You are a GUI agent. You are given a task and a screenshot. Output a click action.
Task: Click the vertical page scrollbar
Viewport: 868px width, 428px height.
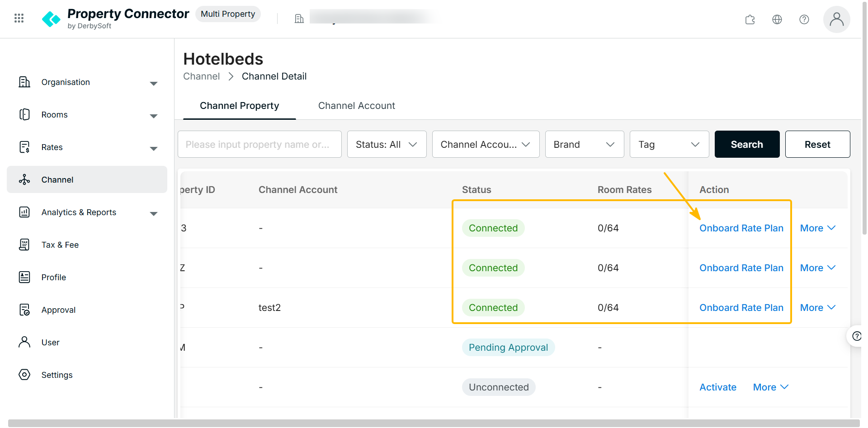point(864,118)
